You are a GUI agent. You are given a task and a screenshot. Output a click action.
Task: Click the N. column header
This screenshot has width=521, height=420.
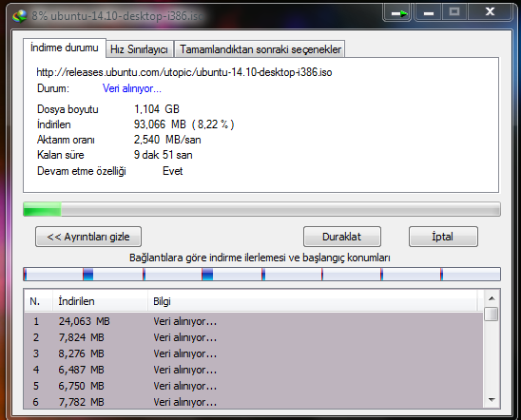pyautogui.click(x=38, y=301)
